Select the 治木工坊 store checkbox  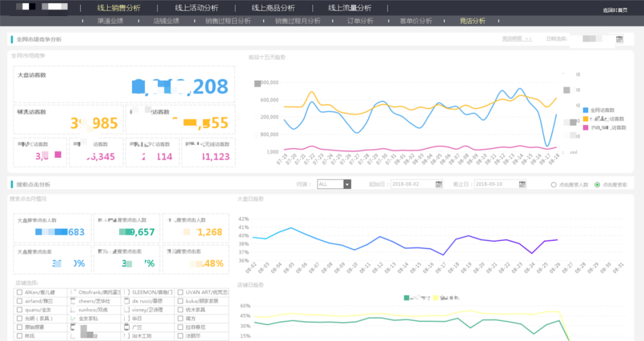click(127, 336)
